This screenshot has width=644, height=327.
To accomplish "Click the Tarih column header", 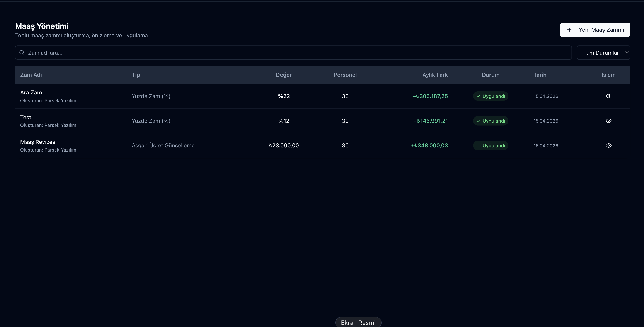I will [540, 75].
